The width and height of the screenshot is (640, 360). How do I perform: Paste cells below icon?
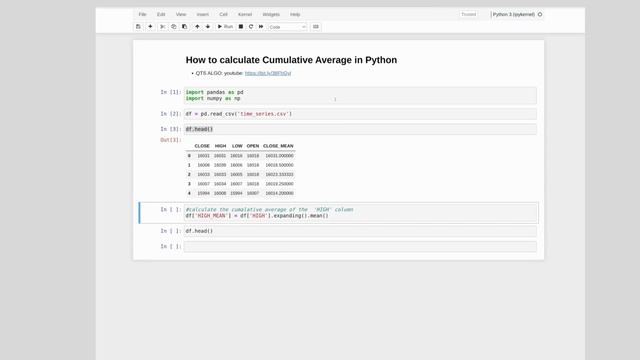coord(184,27)
